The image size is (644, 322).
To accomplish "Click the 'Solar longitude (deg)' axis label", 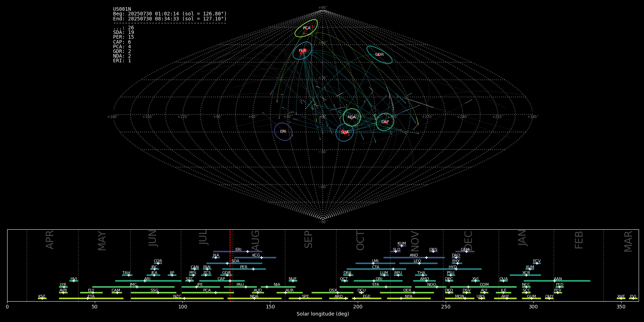I will (x=323, y=314).
